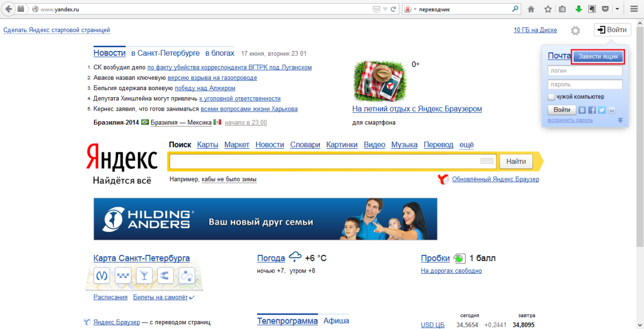The image size is (644, 329).
Task: Click the Войти button at top right
Action: [612, 30]
